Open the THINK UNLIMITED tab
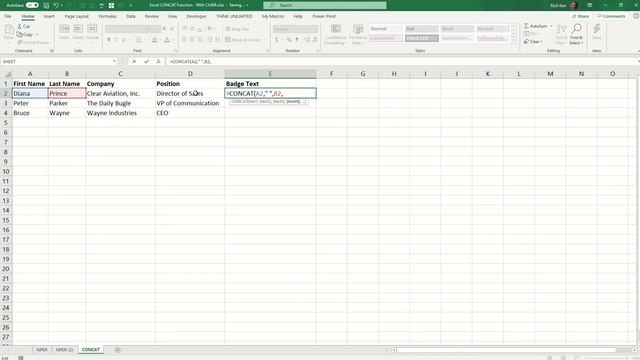Viewport: 640px width, 360px height. click(x=234, y=16)
